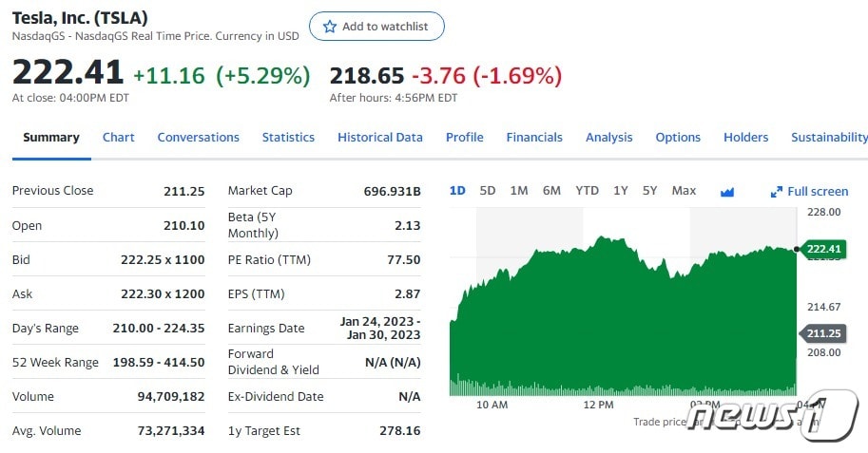
Task: Click the star icon beside Add to watchlist
Action: (330, 27)
